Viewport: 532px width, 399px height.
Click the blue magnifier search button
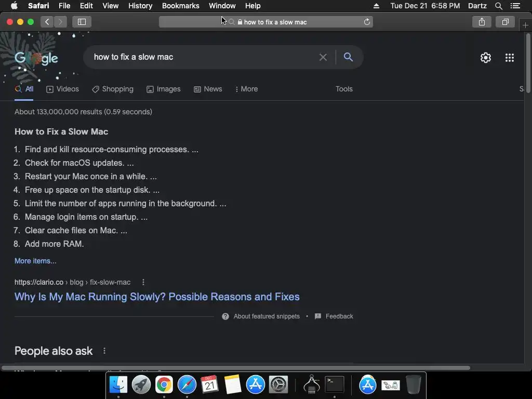(x=348, y=57)
